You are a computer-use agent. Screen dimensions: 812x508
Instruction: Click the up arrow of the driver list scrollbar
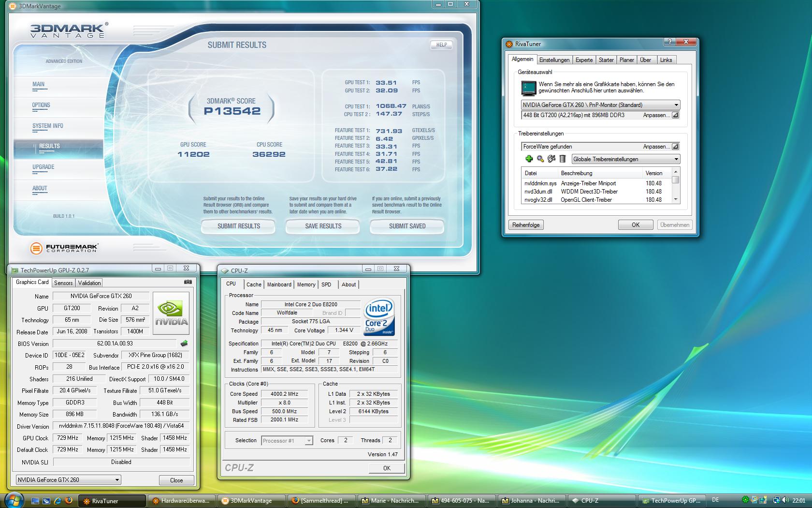click(676, 172)
